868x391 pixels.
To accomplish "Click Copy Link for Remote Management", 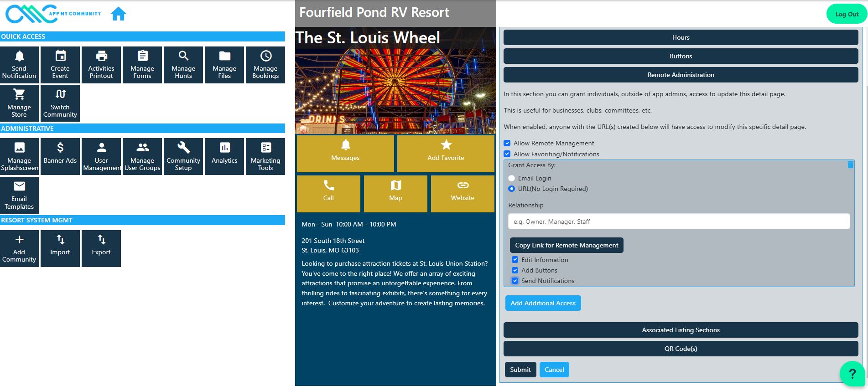I will (567, 245).
